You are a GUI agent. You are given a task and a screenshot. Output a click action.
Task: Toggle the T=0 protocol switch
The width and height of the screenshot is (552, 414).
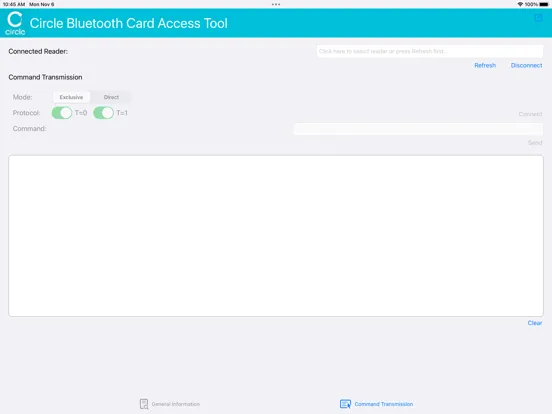tap(62, 113)
